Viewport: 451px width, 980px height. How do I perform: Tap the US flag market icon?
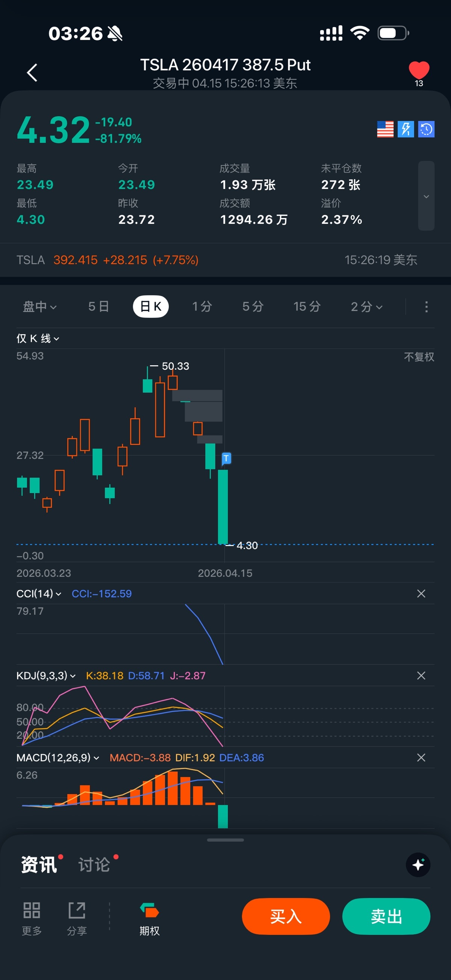pyautogui.click(x=385, y=129)
